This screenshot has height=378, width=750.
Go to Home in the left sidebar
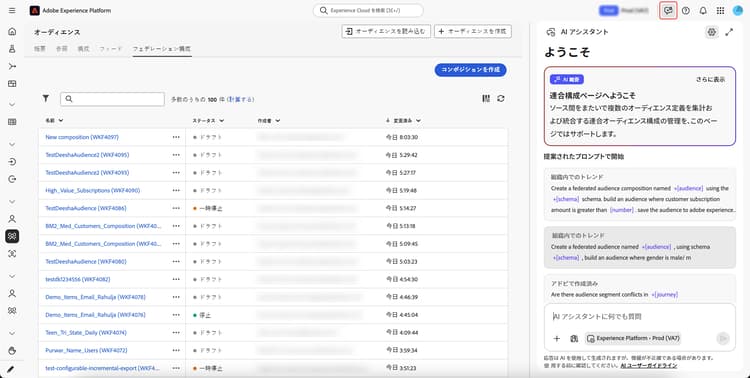tap(12, 32)
